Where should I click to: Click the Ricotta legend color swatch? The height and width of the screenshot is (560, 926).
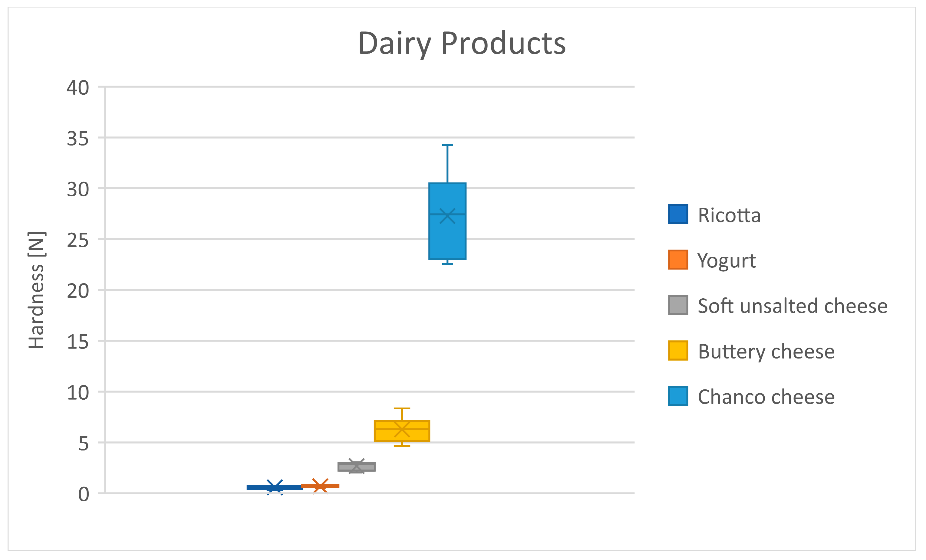(678, 215)
